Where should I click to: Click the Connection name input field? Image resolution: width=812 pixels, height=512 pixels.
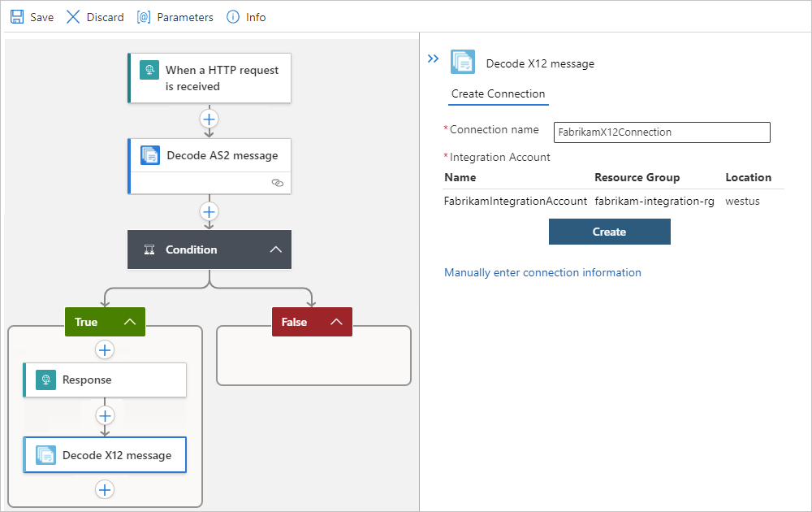pyautogui.click(x=662, y=132)
